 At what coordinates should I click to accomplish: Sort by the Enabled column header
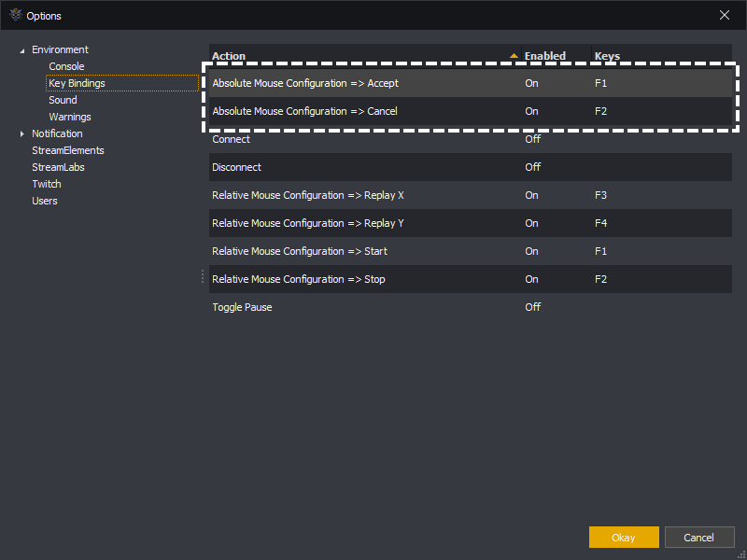click(x=557, y=55)
